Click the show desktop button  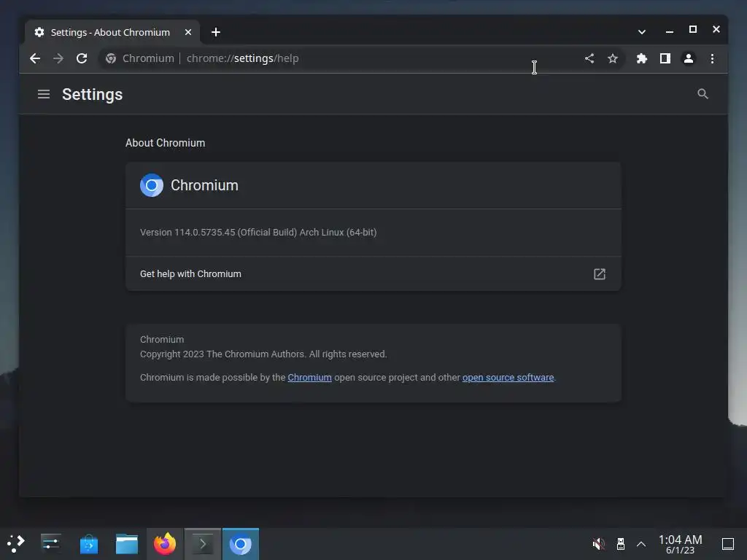click(x=728, y=543)
